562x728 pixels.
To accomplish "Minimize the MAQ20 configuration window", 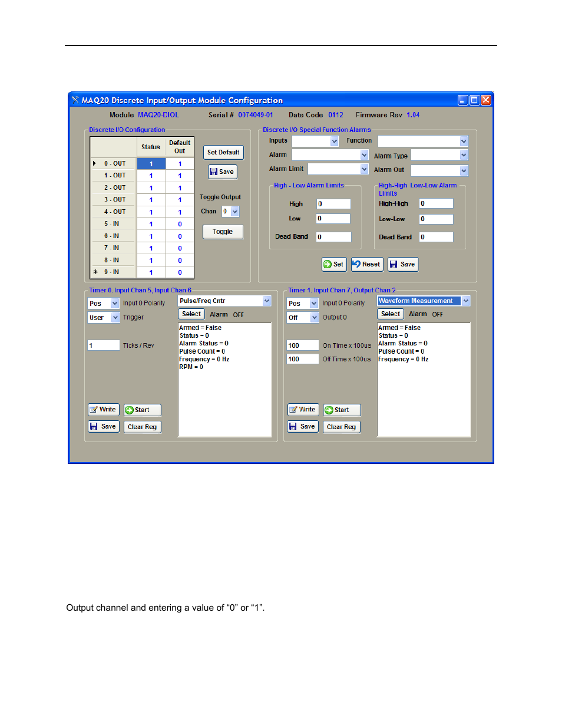I will (x=463, y=100).
